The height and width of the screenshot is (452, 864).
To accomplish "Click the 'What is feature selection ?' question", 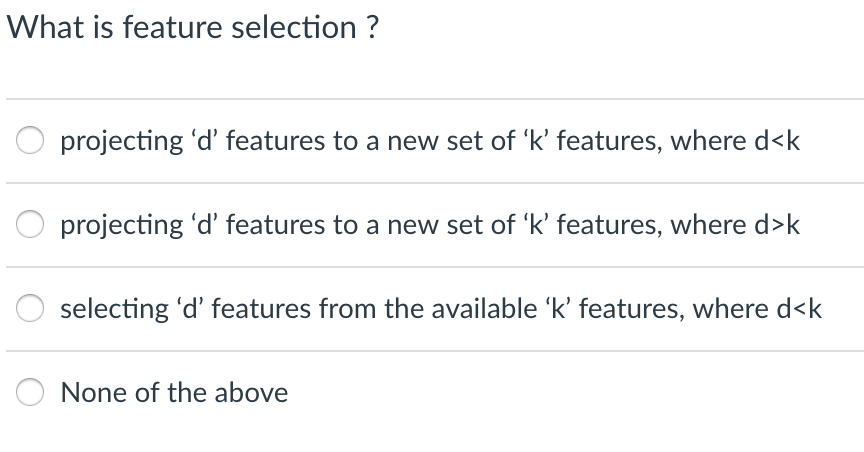I will click(x=192, y=27).
